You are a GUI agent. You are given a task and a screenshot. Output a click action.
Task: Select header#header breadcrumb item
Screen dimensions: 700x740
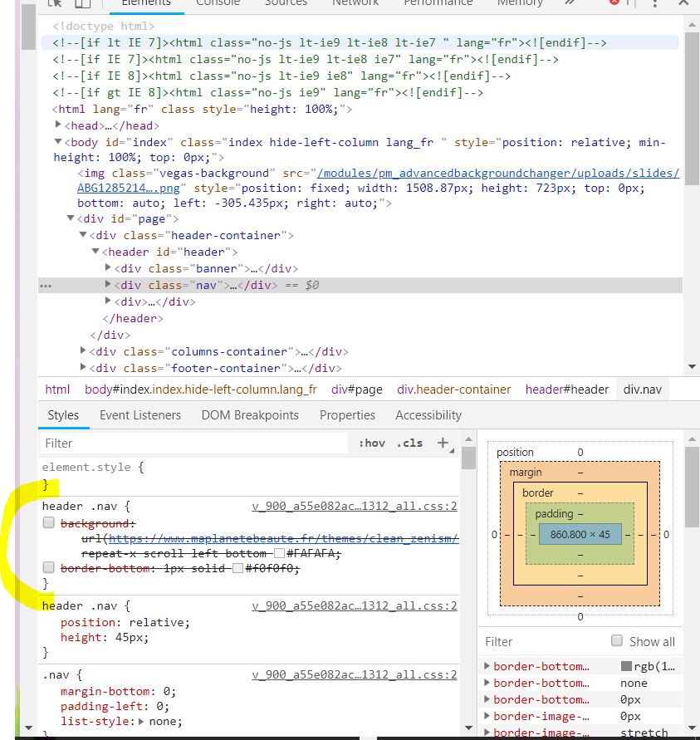coord(567,390)
